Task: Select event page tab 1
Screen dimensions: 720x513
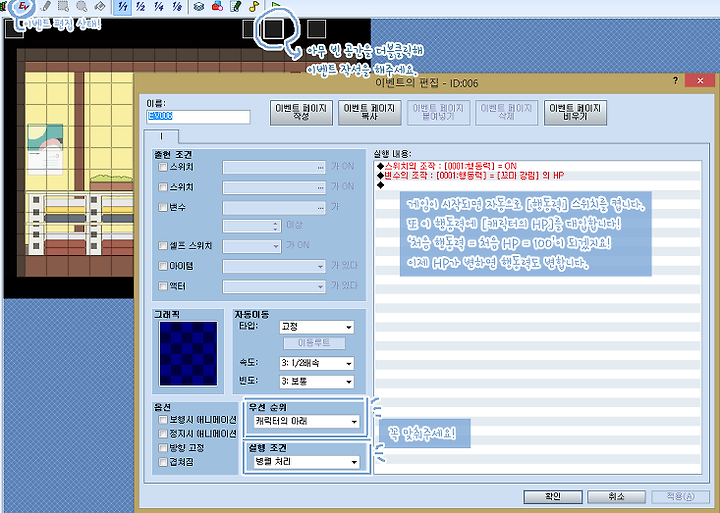Action: pos(161,136)
